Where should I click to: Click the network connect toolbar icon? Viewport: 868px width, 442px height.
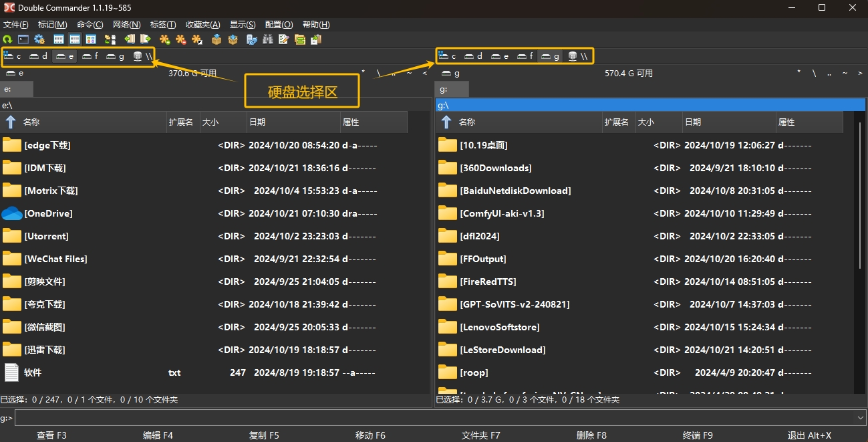point(252,39)
